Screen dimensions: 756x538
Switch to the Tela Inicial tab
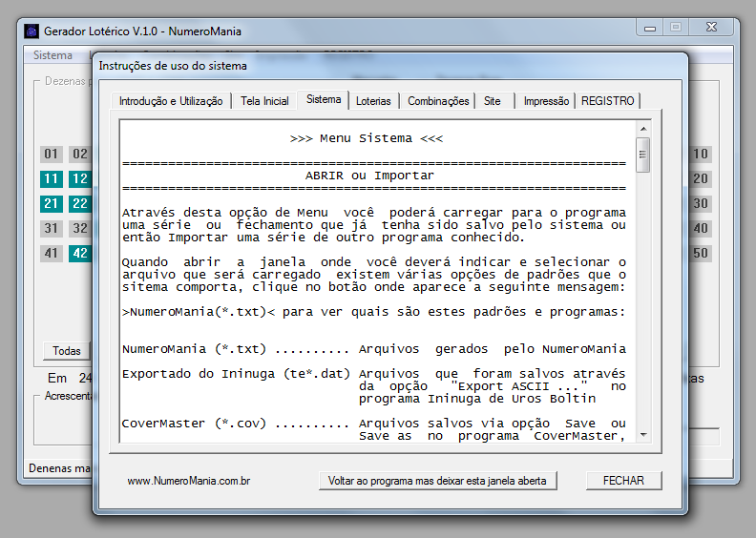264,101
